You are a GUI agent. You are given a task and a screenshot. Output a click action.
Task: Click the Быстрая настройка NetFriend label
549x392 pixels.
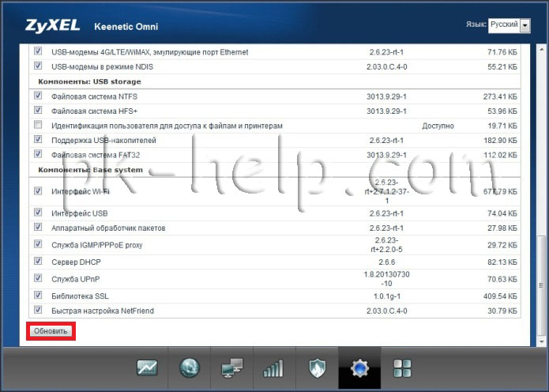(103, 311)
